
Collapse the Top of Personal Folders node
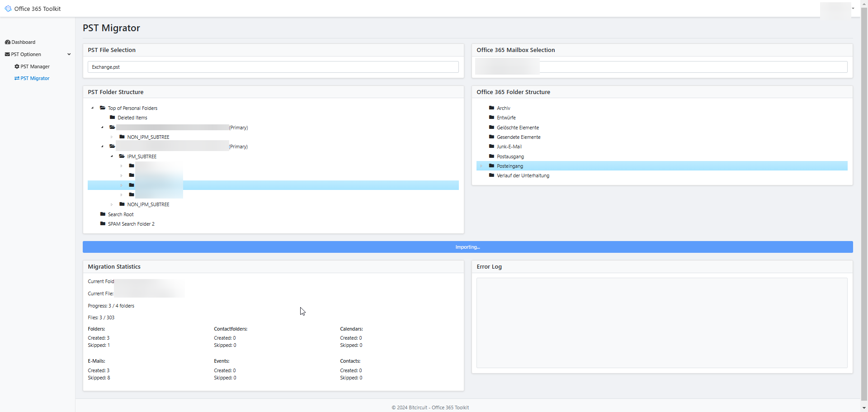point(93,108)
